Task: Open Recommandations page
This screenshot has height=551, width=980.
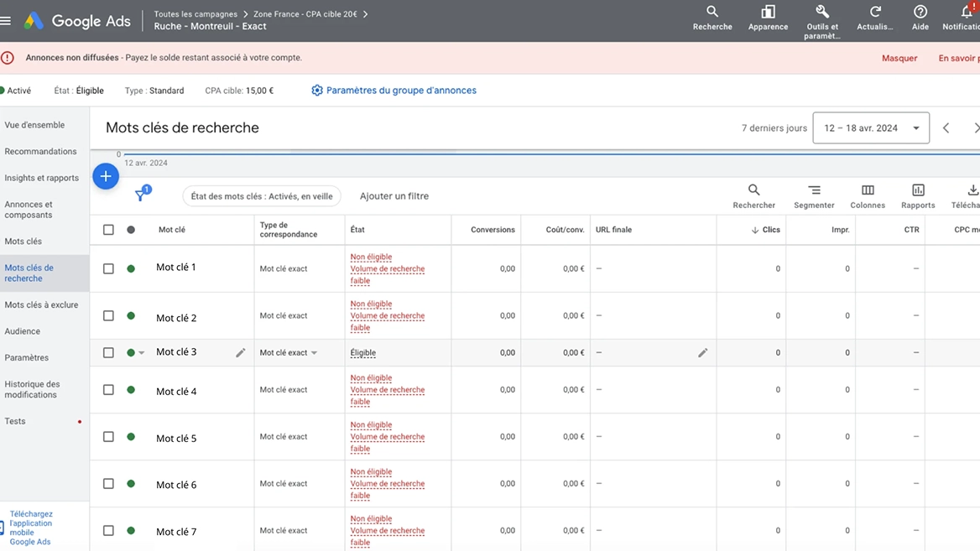Action: coord(40,151)
